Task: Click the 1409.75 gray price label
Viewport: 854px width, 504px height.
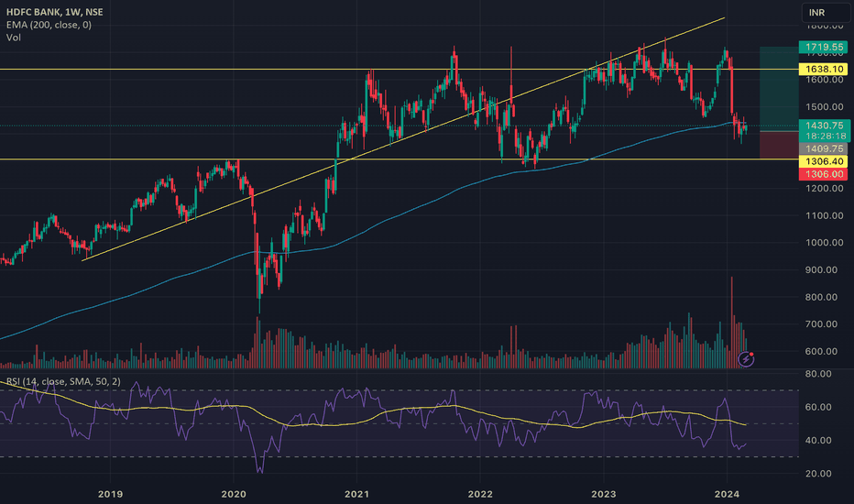Action: click(x=824, y=148)
